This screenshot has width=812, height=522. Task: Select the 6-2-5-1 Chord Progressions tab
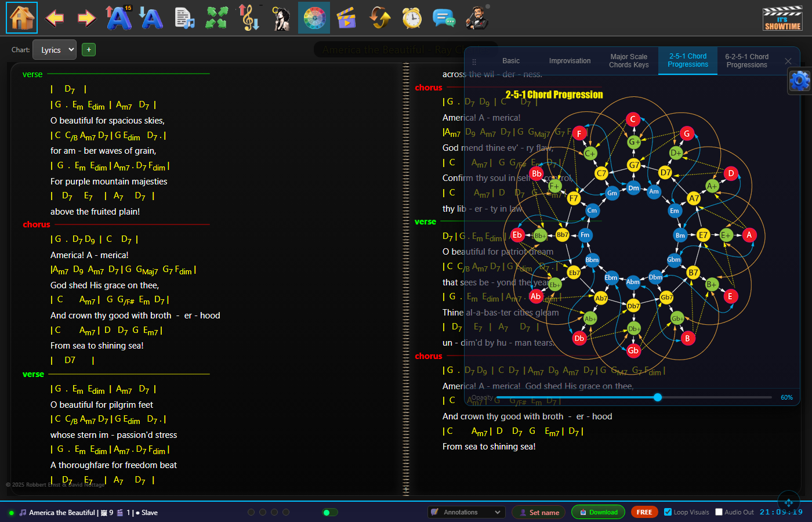tap(747, 61)
